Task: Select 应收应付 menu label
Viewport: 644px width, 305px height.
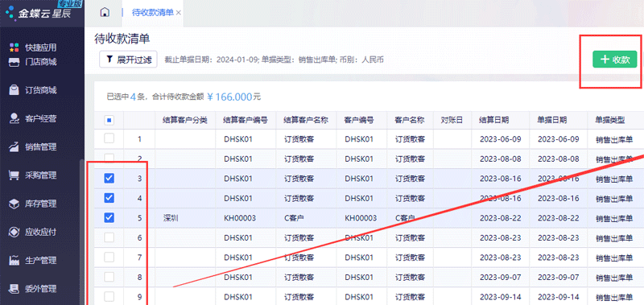Action: click(x=41, y=232)
